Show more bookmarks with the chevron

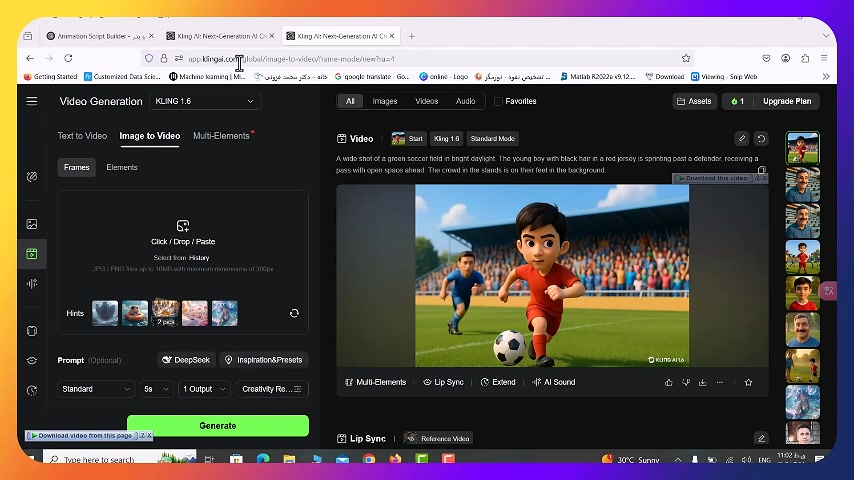(x=826, y=77)
